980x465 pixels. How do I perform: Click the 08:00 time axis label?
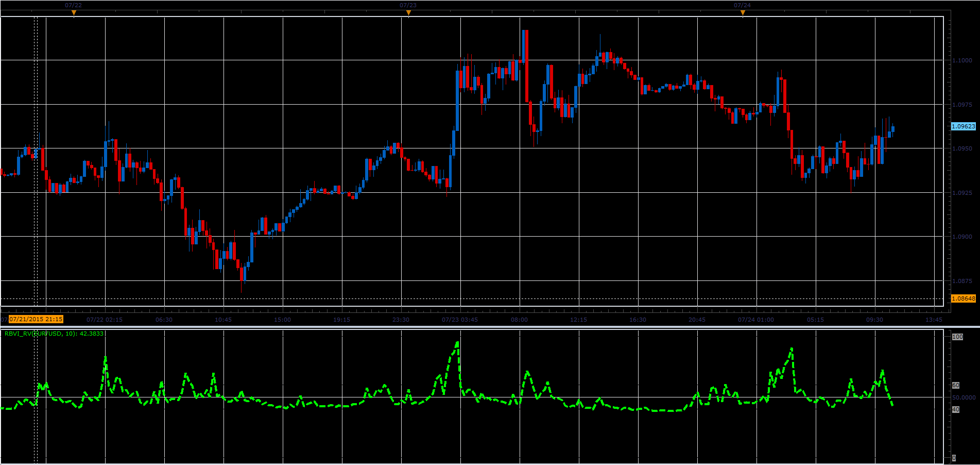coord(519,320)
